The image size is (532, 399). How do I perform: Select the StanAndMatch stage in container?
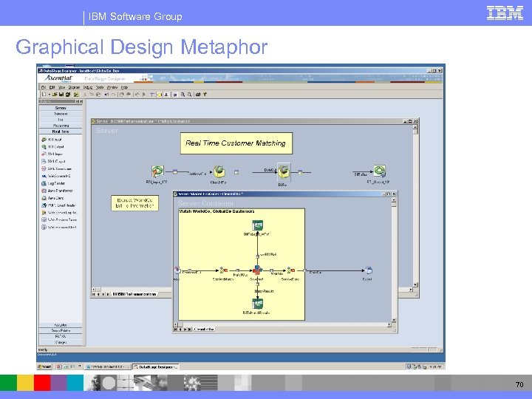223,270
